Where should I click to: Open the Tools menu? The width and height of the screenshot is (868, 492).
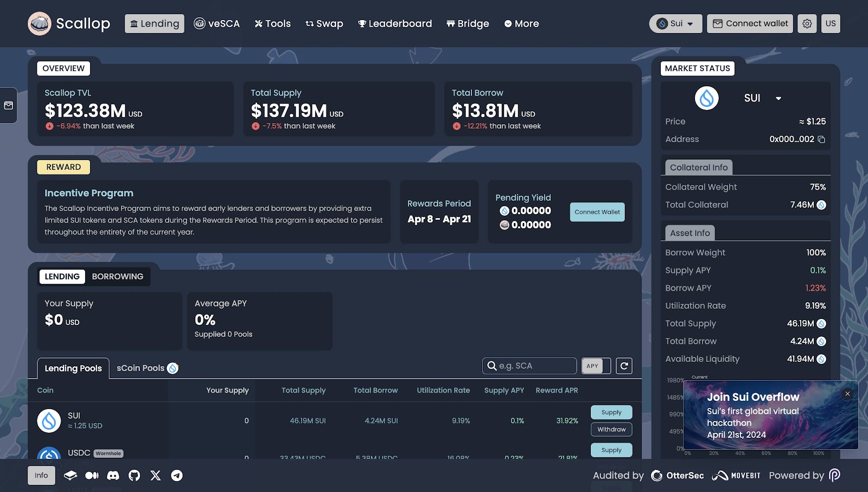pyautogui.click(x=273, y=23)
